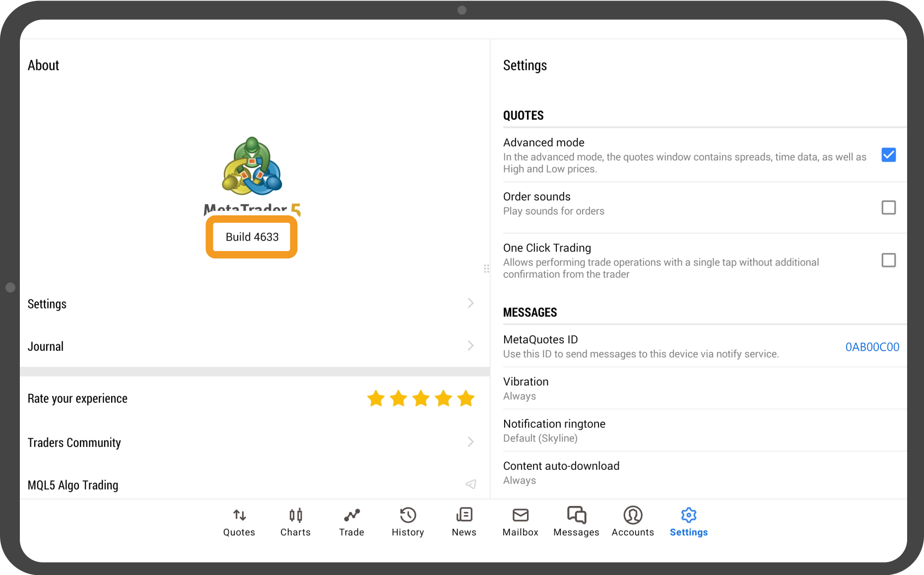This screenshot has height=575, width=924.
Task: Expand the Settings row chevron
Action: [x=470, y=303]
